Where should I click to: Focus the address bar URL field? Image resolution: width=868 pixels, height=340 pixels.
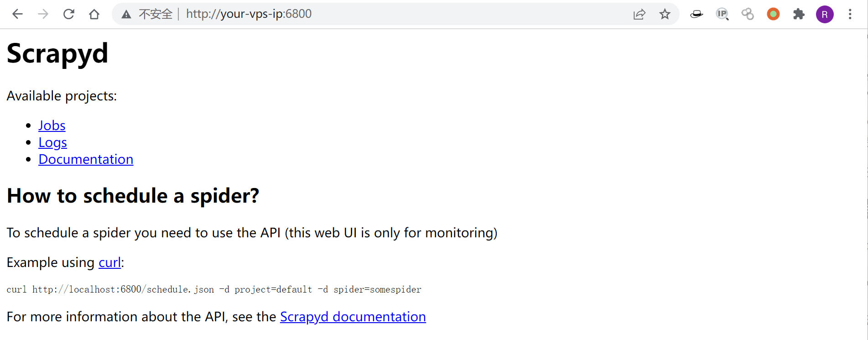[319, 14]
